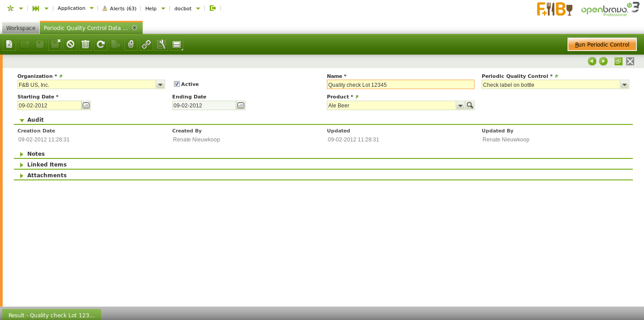Open the form personalization wrench icon
644x320 pixels.
pyautogui.click(x=161, y=44)
